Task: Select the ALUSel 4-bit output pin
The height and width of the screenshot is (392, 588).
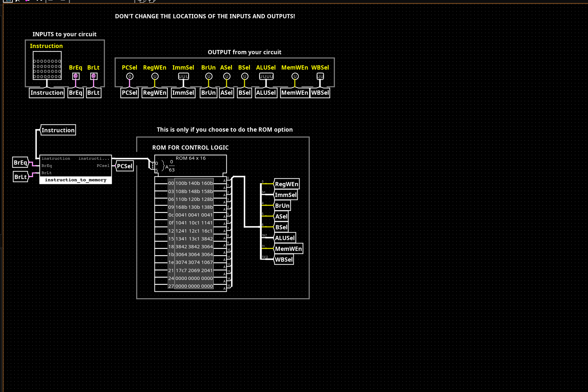Action: click(x=266, y=76)
